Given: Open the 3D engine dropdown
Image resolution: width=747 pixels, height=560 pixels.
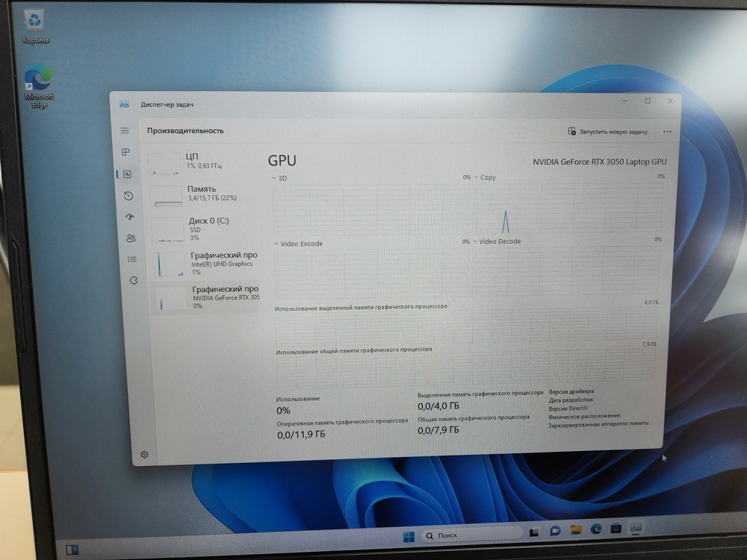Looking at the screenshot, I should click(x=279, y=178).
